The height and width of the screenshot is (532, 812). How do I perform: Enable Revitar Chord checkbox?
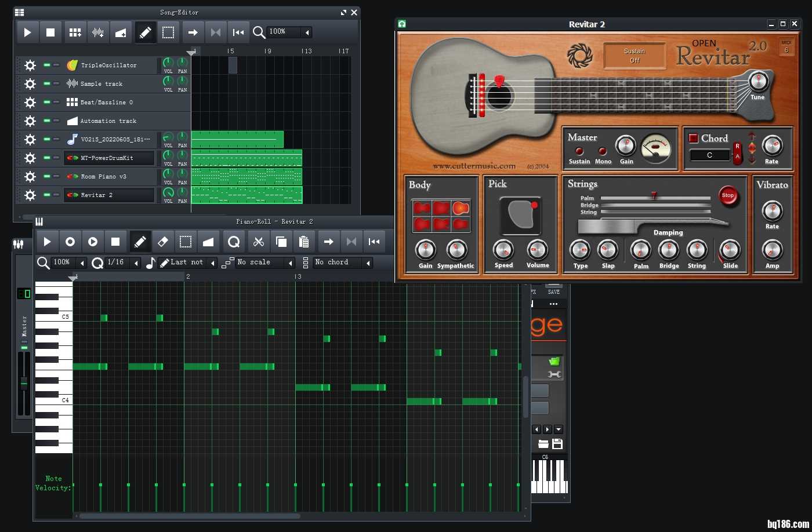point(693,138)
